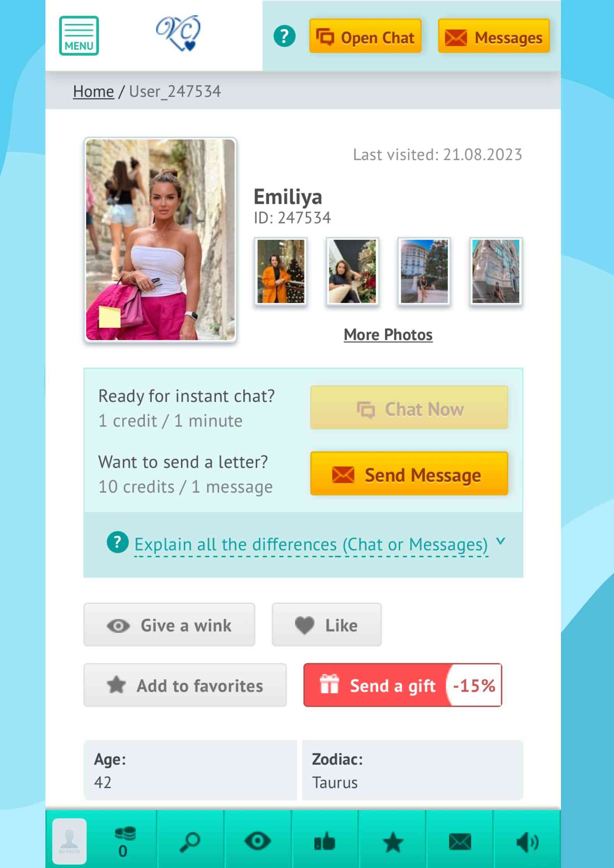Viewport: 614px width, 868px height.
Task: Go to Messages from the top header
Action: tap(494, 36)
